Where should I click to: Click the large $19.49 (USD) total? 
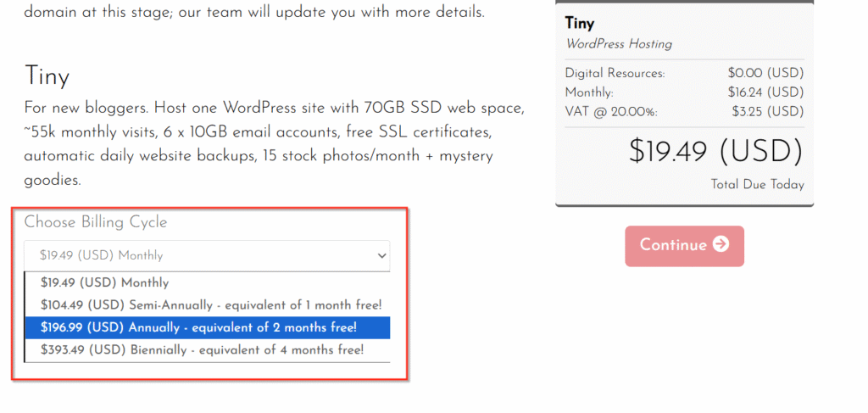(715, 151)
